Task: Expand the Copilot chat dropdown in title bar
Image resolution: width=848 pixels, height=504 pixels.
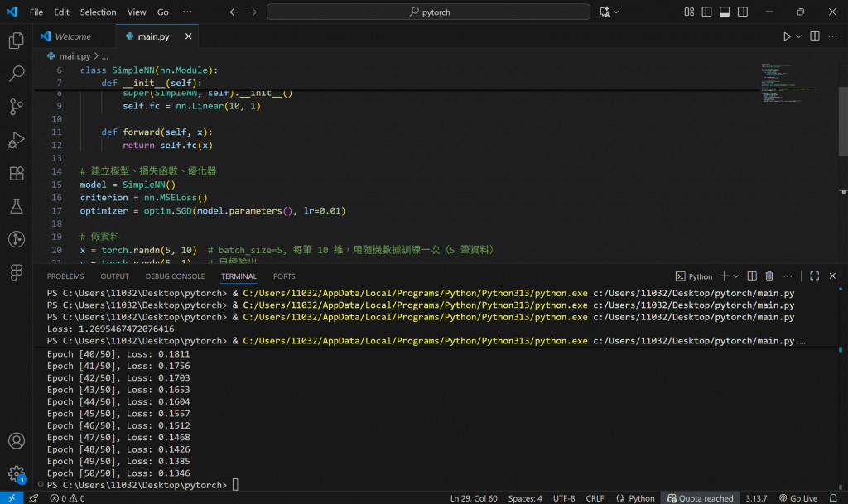Action: pyautogui.click(x=616, y=12)
